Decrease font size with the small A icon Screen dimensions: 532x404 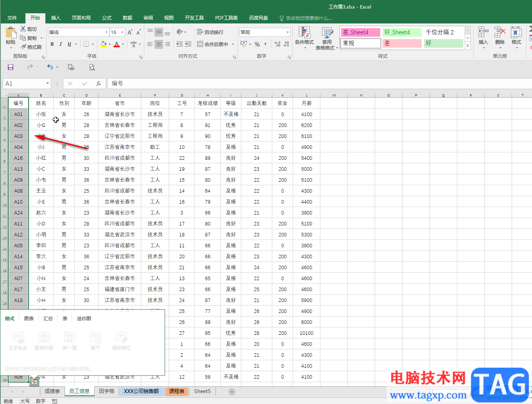point(139,32)
